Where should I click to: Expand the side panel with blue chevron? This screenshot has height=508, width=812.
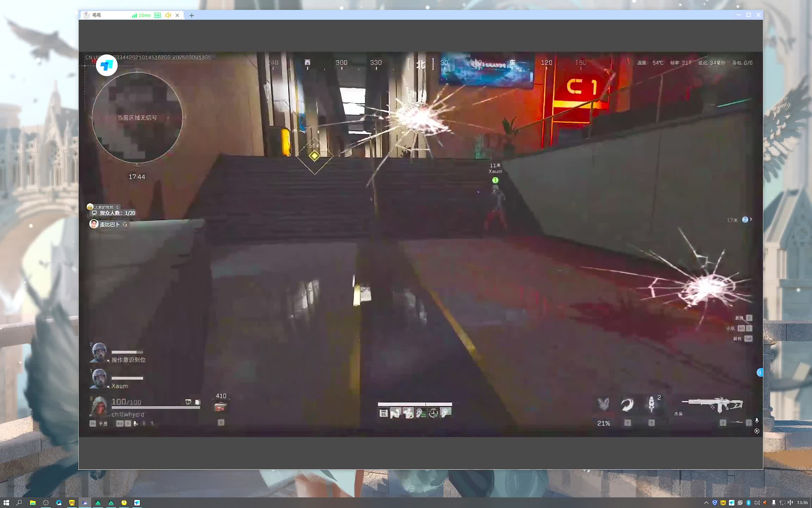click(x=760, y=373)
